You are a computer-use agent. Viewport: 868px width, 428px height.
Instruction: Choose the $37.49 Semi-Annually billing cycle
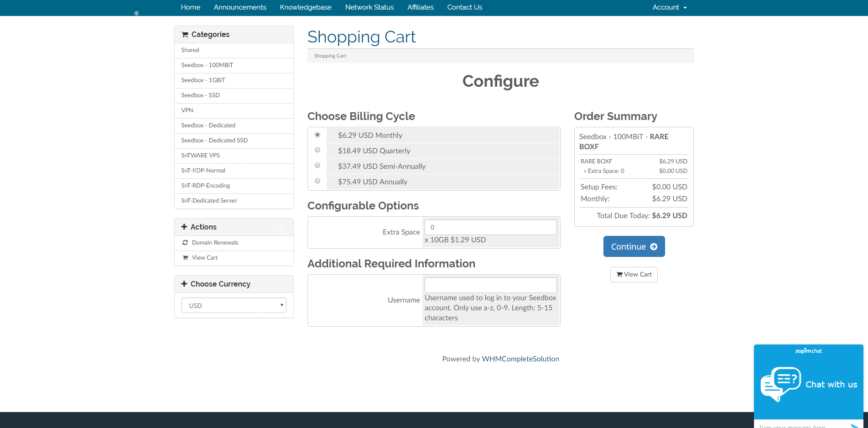coord(317,165)
